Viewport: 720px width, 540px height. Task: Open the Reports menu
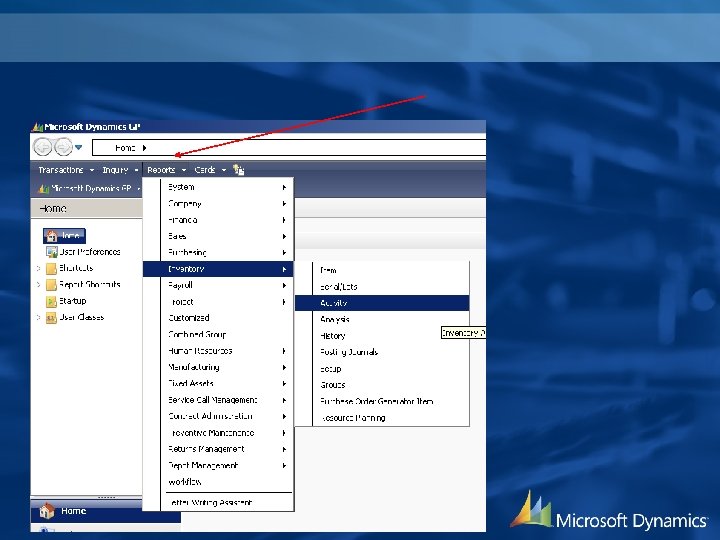(166, 170)
